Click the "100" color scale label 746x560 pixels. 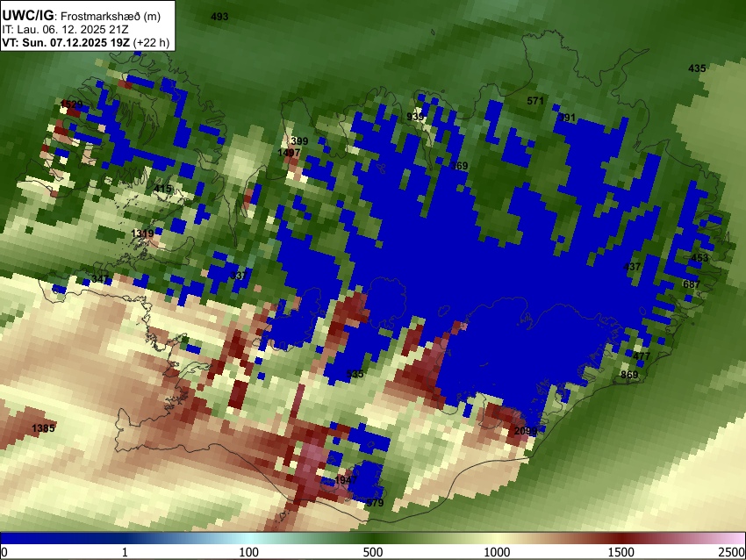click(249, 552)
